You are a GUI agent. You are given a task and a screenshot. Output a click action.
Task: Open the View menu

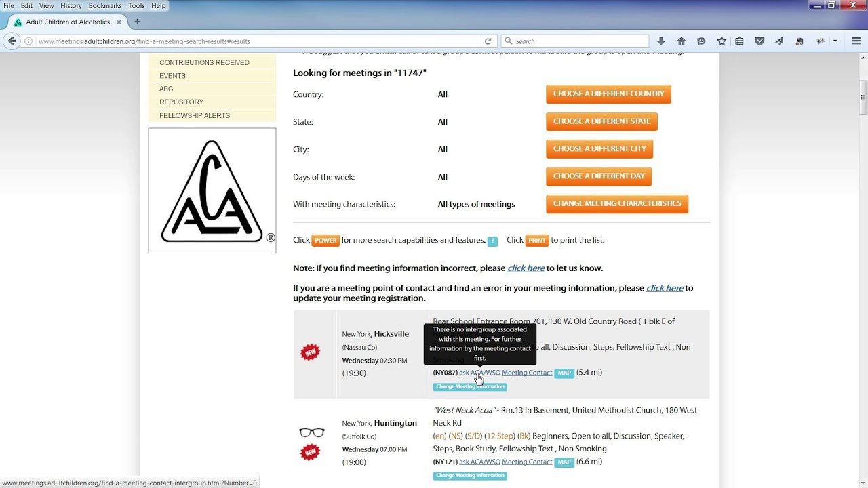[x=46, y=5]
